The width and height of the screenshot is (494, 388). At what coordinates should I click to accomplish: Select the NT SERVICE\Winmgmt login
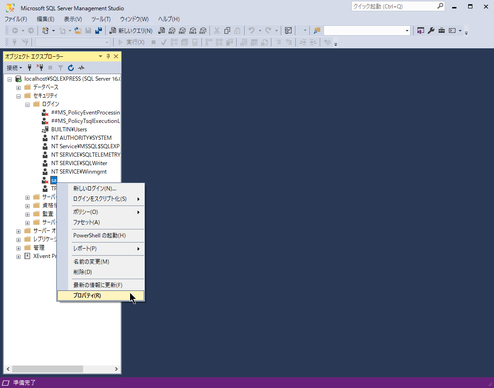(x=79, y=172)
